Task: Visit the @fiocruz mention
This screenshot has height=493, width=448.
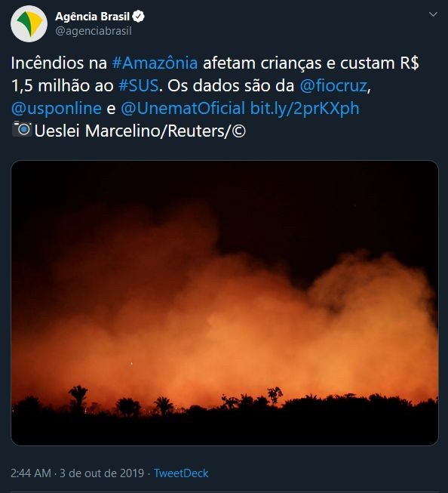Action: [x=333, y=85]
